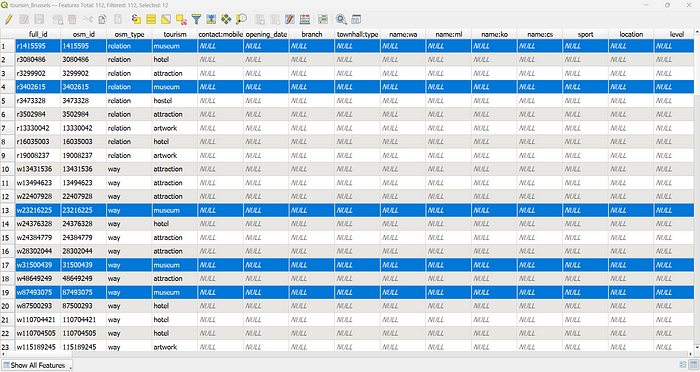The width and height of the screenshot is (700, 372).
Task: Click osm_id cell 13330042
Action: (83, 128)
